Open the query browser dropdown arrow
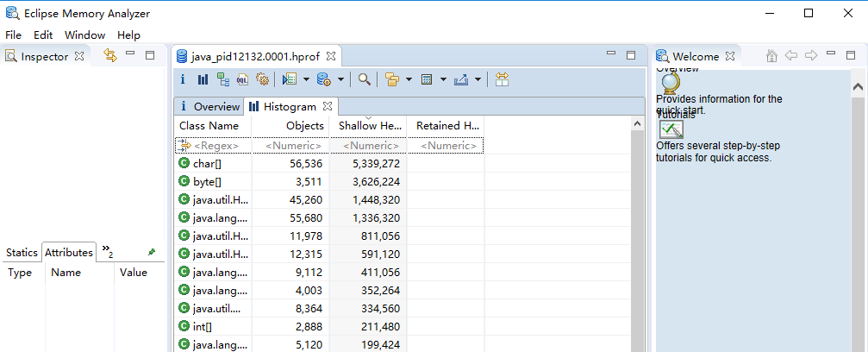This screenshot has width=868, height=352. pos(340,80)
